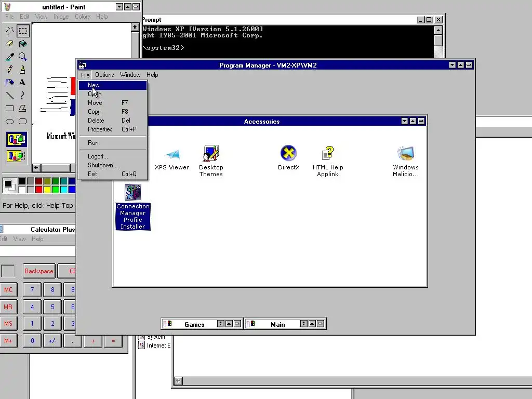The image size is (532, 399).
Task: Choose the Brush tool in Paint
Action: point(23,70)
